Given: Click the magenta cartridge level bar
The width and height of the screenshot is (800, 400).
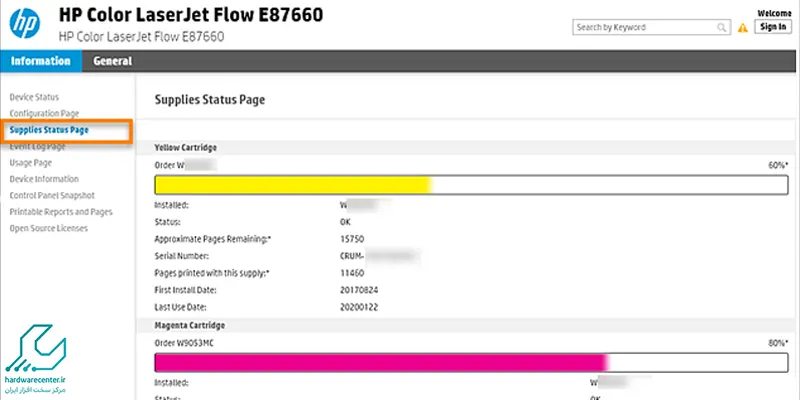Looking at the screenshot, I should tap(471, 362).
